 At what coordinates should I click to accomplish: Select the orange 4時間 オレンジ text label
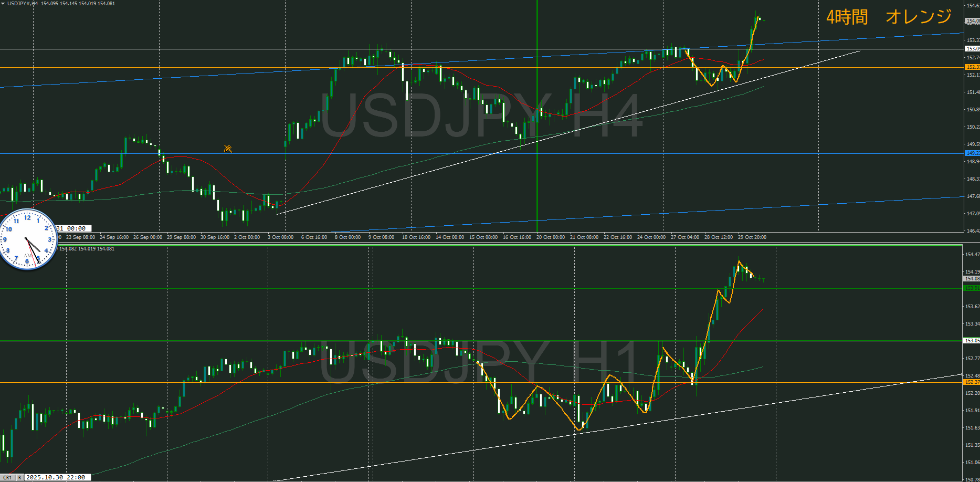(888, 17)
